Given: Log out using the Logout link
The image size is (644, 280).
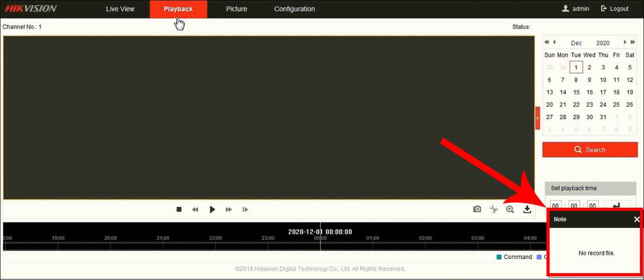Looking at the screenshot, I should pyautogui.click(x=615, y=9).
